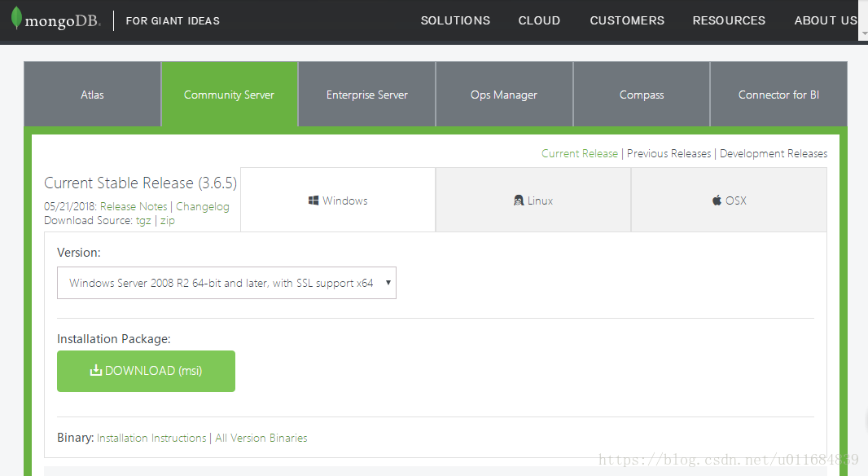The height and width of the screenshot is (476, 868).
Task: Open the SOLUTIONS menu
Action: tap(455, 20)
